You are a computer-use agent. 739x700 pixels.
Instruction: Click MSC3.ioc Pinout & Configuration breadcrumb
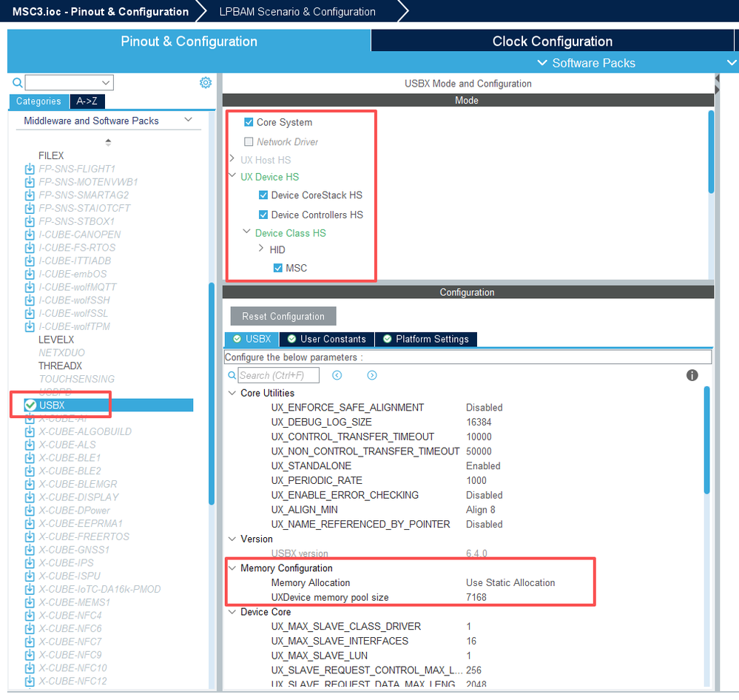(x=101, y=11)
